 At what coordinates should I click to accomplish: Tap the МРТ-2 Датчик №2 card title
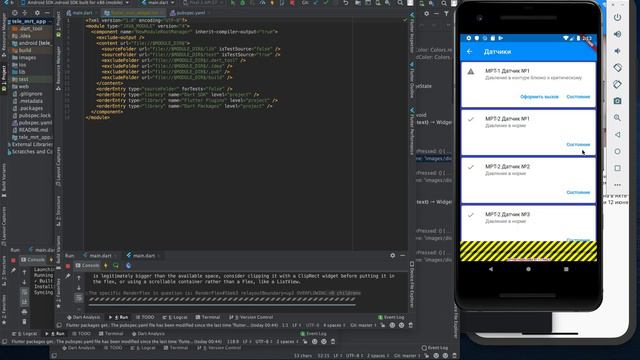[507, 167]
